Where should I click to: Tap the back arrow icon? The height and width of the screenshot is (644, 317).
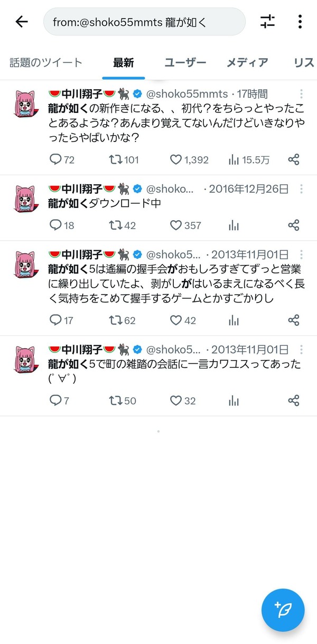click(x=21, y=22)
